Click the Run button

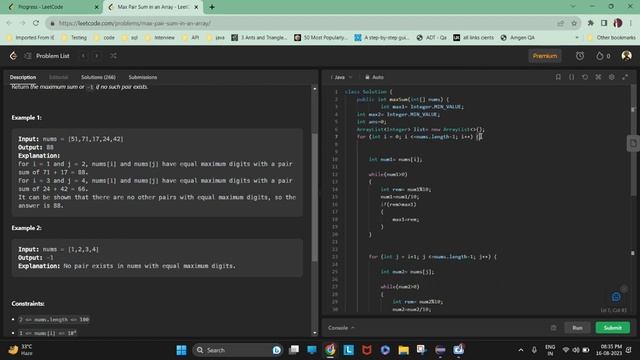pos(577,328)
